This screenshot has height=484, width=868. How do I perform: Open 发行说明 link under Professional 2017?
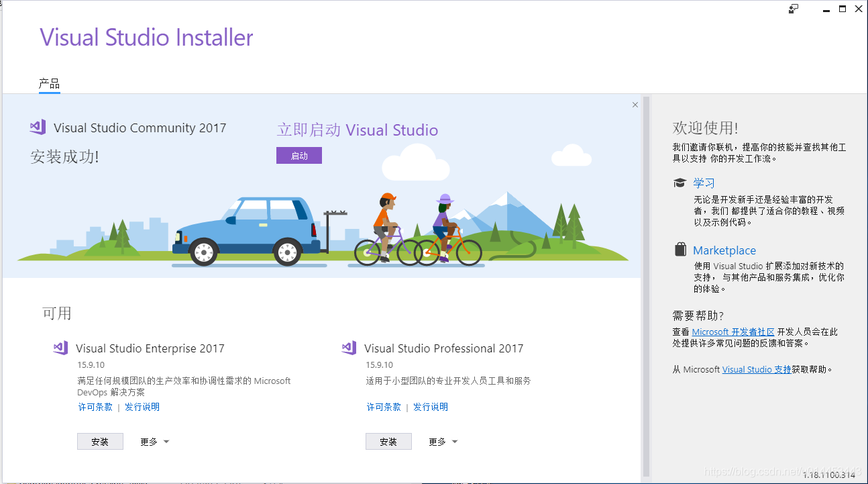[x=431, y=407]
